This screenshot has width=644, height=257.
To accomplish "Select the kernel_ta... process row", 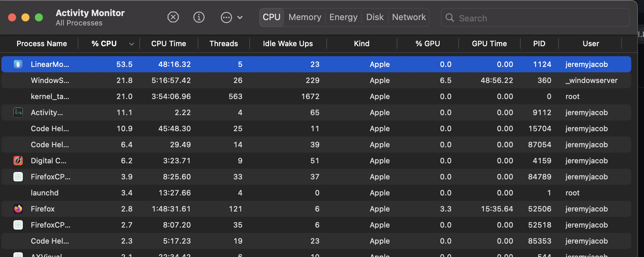I will pos(316,96).
